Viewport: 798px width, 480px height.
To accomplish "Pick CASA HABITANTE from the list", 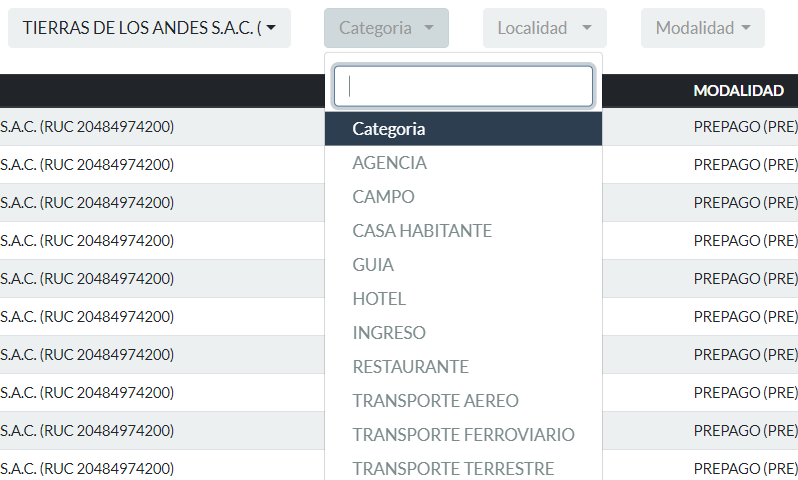I will 422,231.
